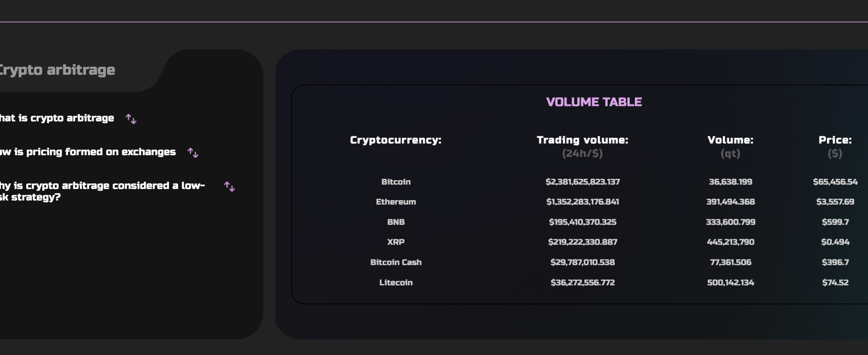Select the XRP row name
Screen dimensions: 868x355
click(396, 242)
